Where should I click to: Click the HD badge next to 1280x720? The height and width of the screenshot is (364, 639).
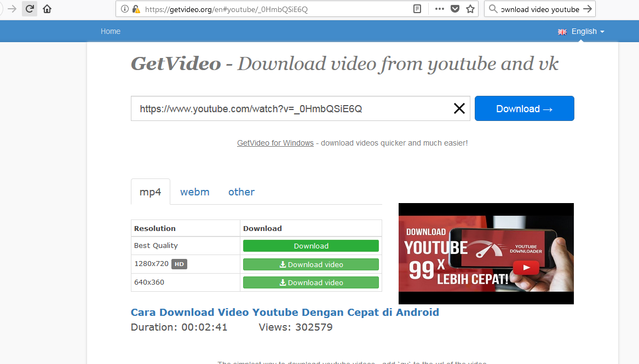pos(179,264)
